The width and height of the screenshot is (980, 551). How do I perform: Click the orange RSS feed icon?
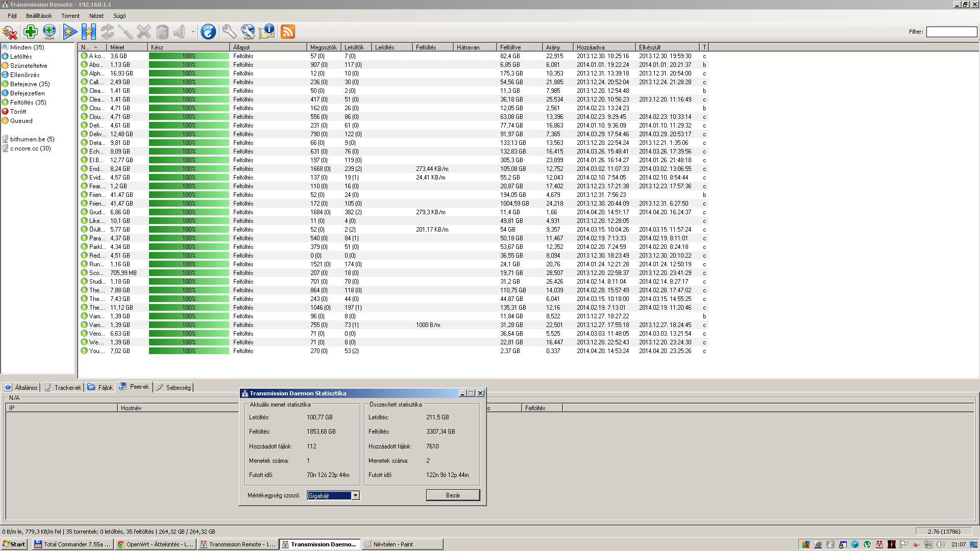coord(288,32)
